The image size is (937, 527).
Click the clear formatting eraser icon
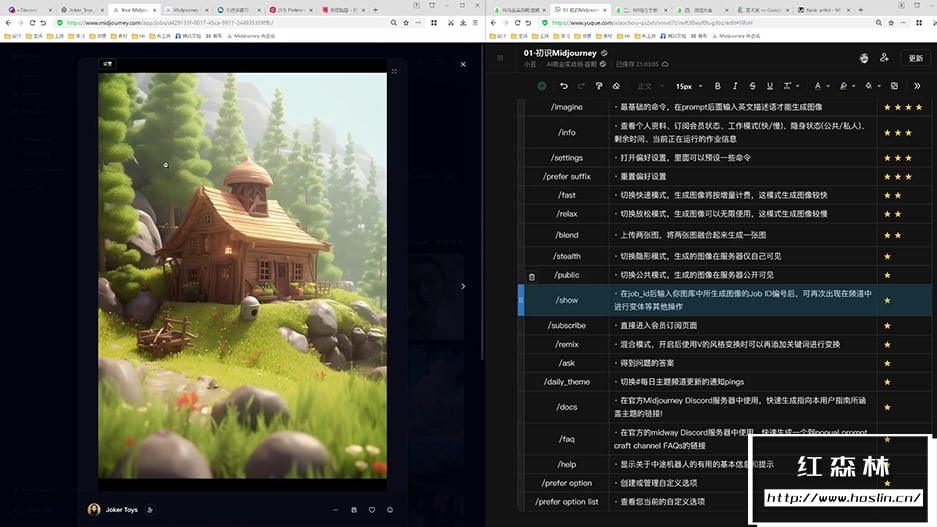click(616, 86)
